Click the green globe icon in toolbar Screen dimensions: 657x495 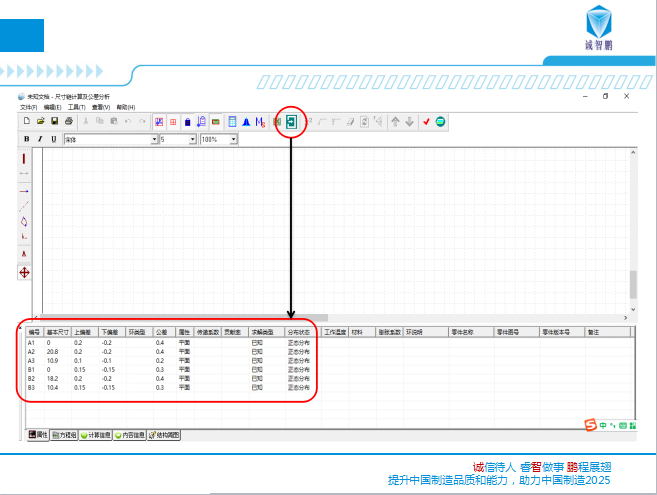tap(440, 122)
